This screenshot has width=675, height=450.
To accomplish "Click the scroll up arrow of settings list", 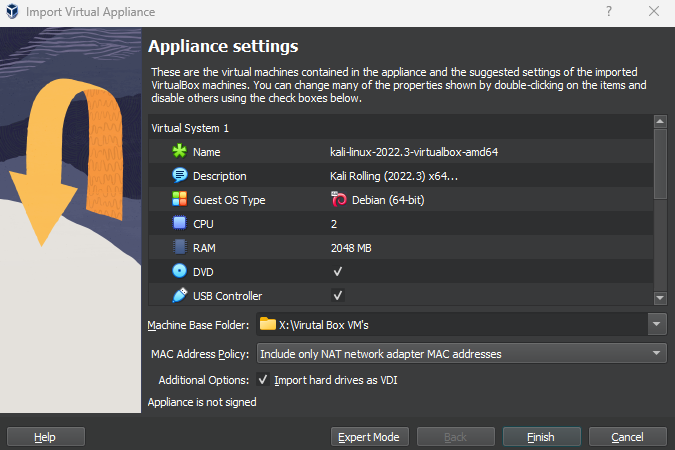I will [x=660, y=122].
